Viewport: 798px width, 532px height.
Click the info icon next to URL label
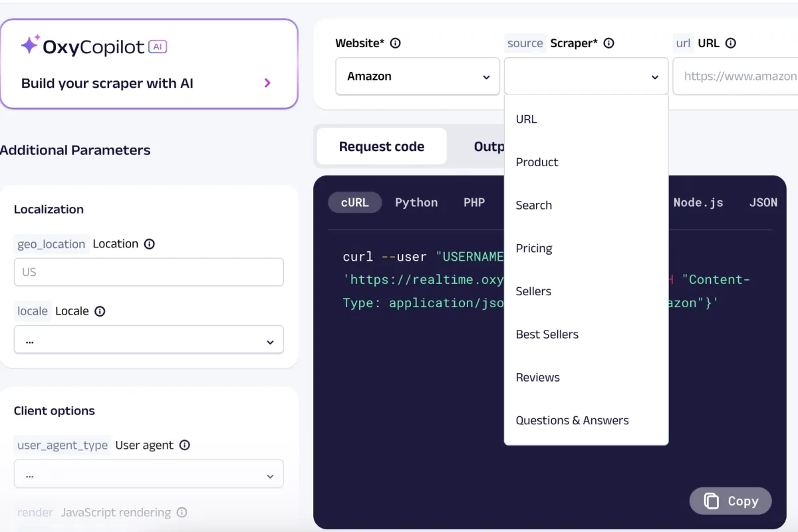click(730, 43)
